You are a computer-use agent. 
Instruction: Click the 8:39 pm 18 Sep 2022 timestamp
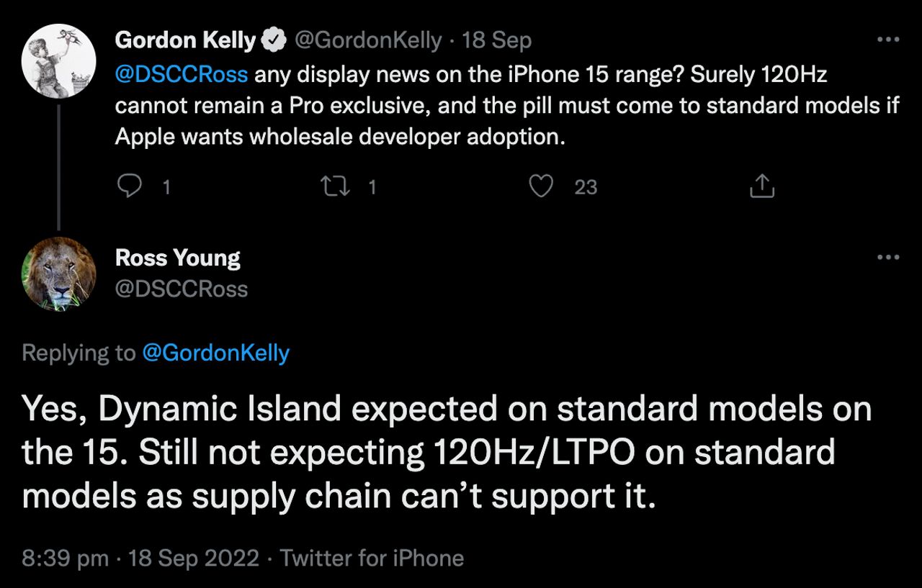(x=140, y=558)
